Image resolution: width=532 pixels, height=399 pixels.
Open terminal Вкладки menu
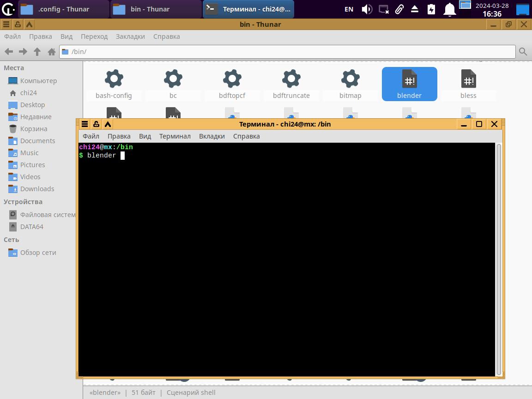click(212, 136)
